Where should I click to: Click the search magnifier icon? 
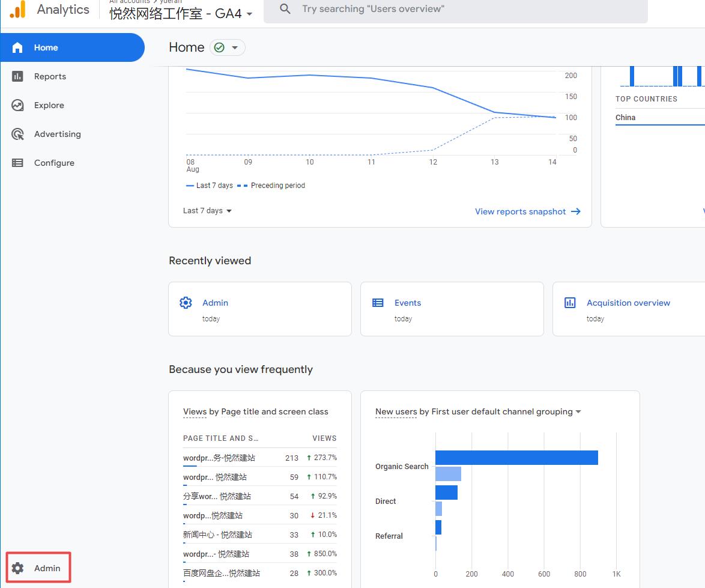(x=285, y=8)
